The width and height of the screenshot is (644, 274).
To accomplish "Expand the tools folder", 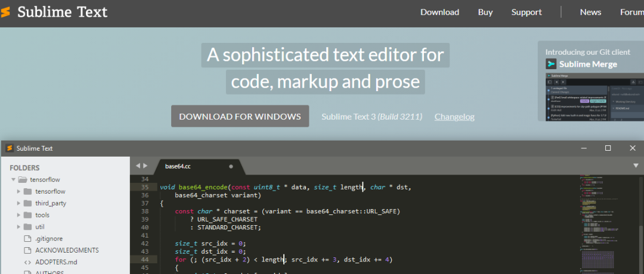I will pyautogui.click(x=19, y=215).
